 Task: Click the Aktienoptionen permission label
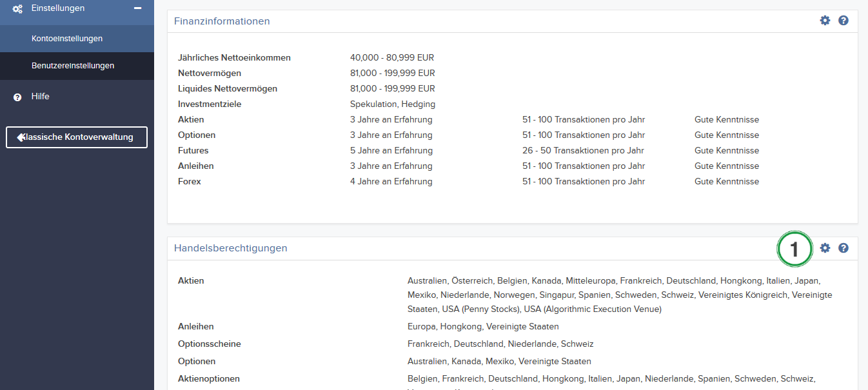pos(209,379)
